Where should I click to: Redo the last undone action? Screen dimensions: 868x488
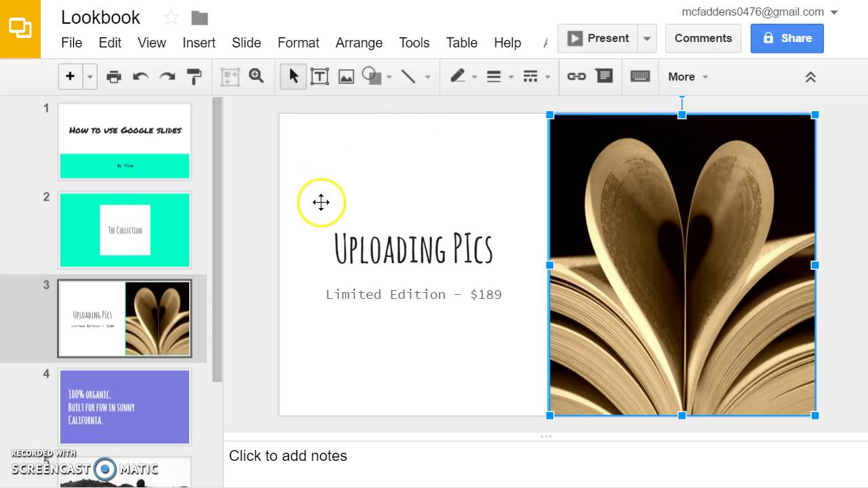[167, 77]
